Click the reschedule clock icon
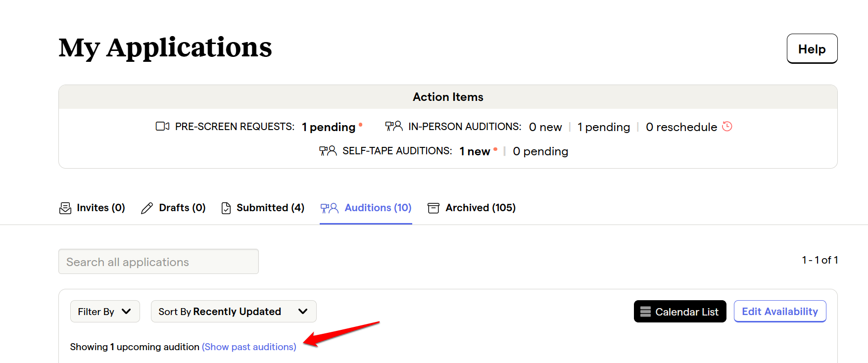The height and width of the screenshot is (363, 868). click(727, 126)
